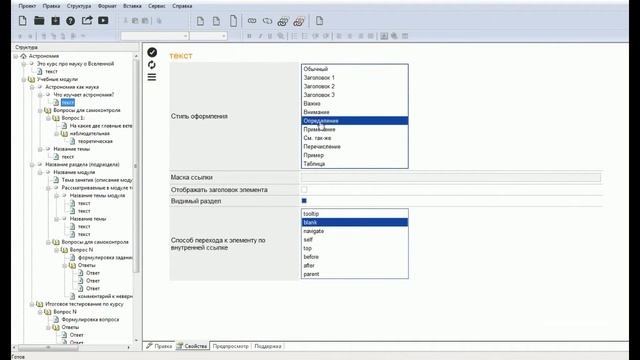
Task: Toggle 'Отображать заголовок элемента' checkbox
Action: tap(304, 189)
